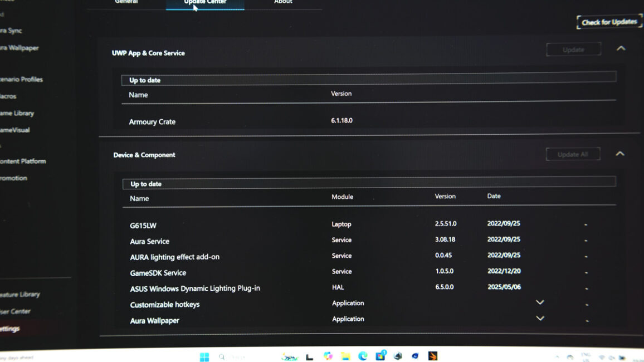The width and height of the screenshot is (644, 362).
Task: Select Settings in the sidebar
Action: 10,329
